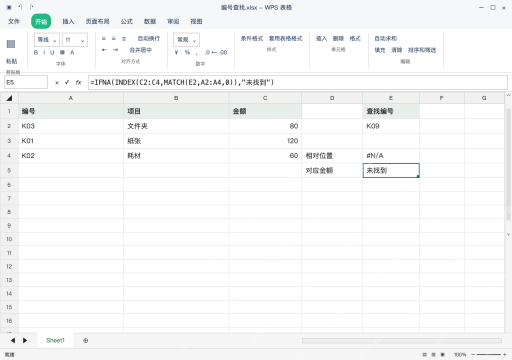
Task: Switch to the 审阅 tab
Action: 173,21
